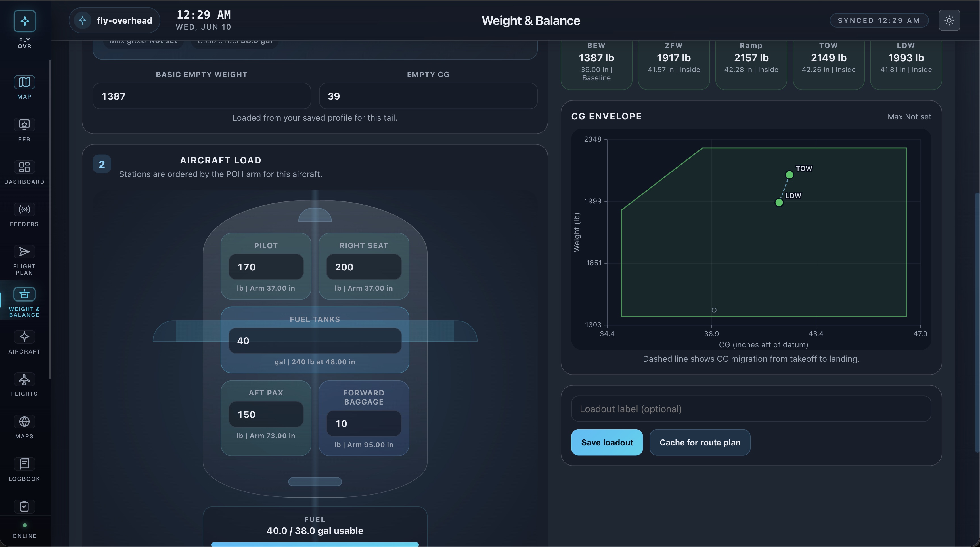Screen dimensions: 980x547
Task: Click 'gal | 240 lb at 48.00 in' text
Action: click(315, 362)
